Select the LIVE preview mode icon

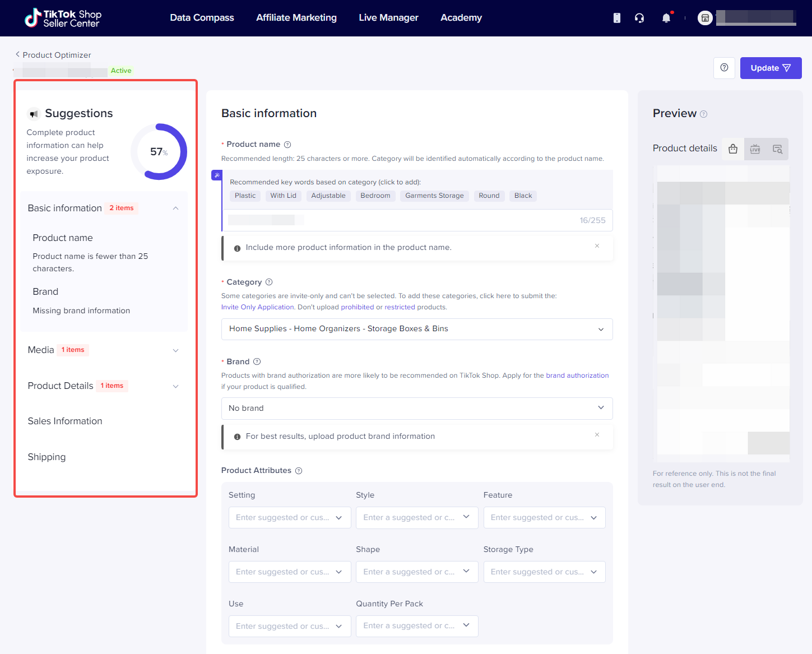[x=755, y=149]
